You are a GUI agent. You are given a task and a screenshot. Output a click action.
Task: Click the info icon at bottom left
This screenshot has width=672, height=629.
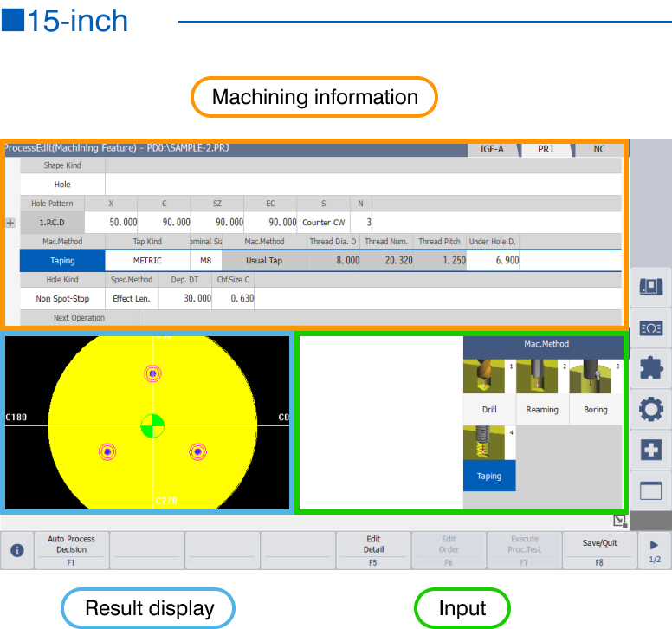pos(17,550)
